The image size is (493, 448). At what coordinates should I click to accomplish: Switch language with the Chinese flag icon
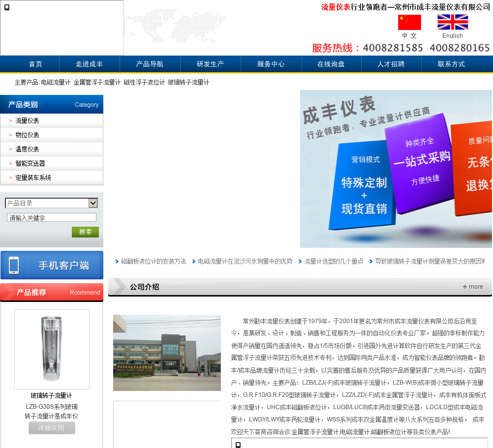pyautogui.click(x=409, y=22)
